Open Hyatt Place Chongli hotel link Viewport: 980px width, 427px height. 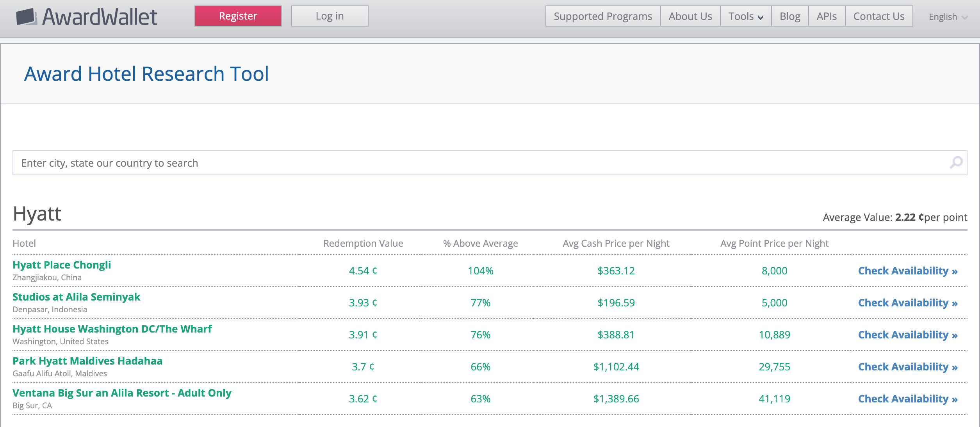coord(62,265)
